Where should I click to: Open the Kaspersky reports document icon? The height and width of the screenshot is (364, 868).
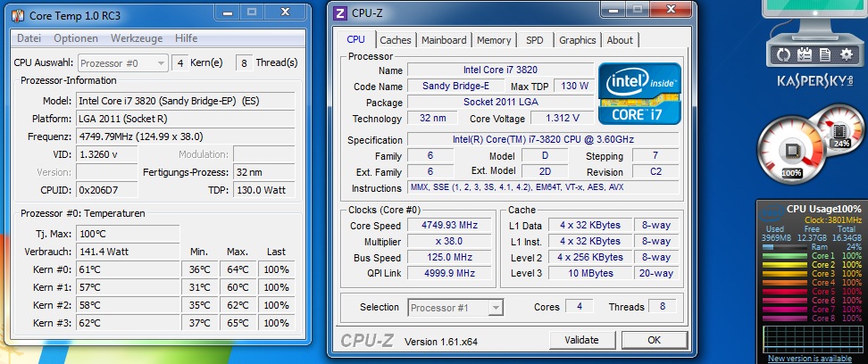825,54
